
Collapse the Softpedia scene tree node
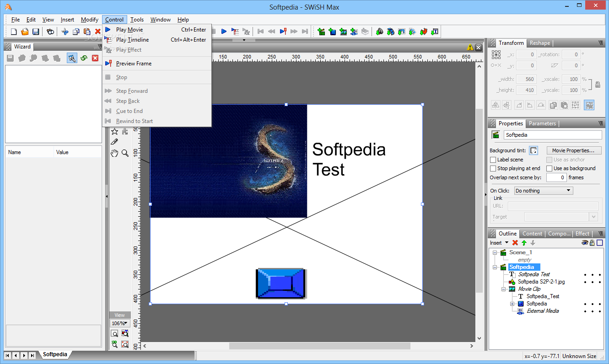495,267
